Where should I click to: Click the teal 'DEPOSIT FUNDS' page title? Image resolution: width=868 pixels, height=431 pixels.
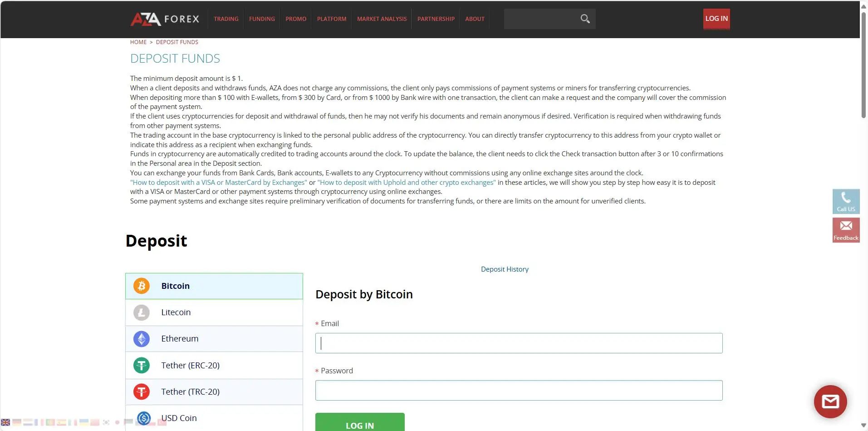tap(175, 59)
